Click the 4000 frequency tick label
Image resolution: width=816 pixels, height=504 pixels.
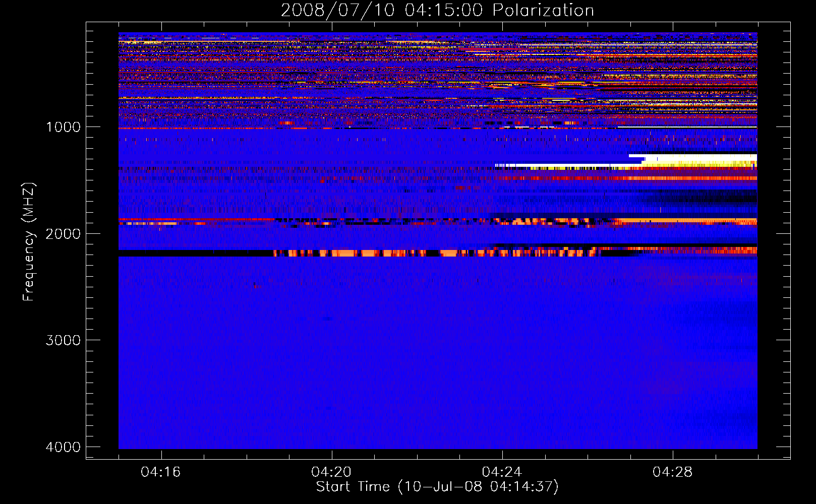click(63, 447)
